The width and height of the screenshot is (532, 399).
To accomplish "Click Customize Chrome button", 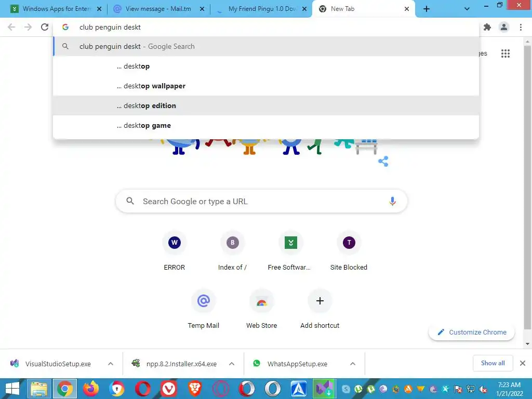I will tap(472, 332).
